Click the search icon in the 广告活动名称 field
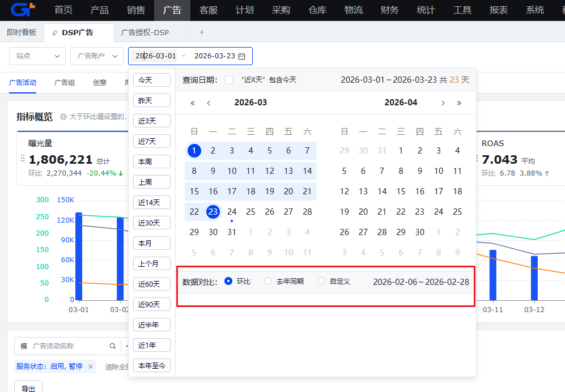 [113, 346]
